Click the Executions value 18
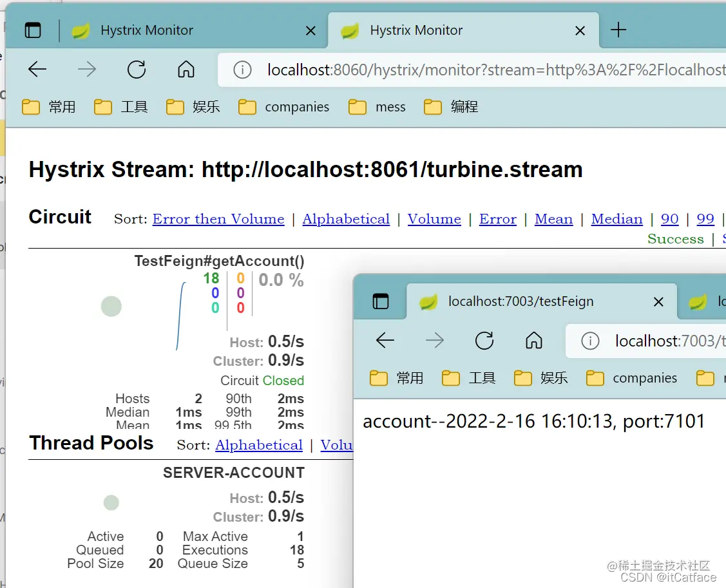This screenshot has width=726, height=588. [x=297, y=550]
